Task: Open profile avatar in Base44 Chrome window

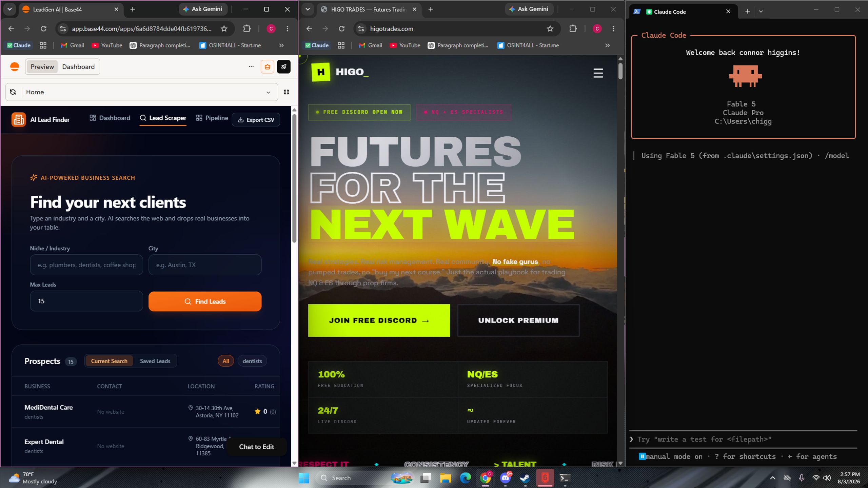Action: (x=271, y=29)
